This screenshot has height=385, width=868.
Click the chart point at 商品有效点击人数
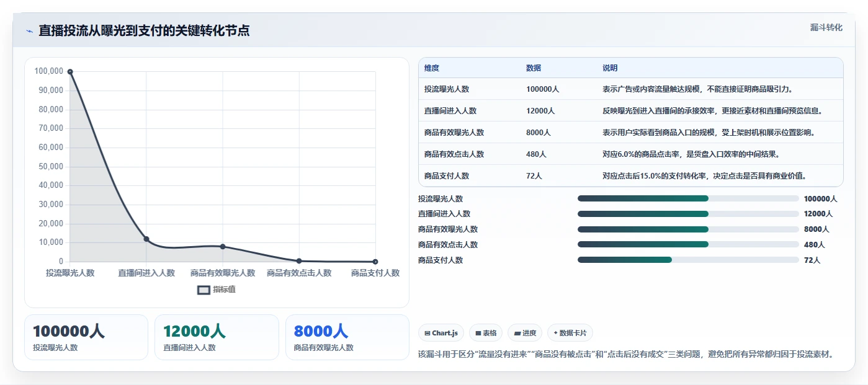[299, 261]
